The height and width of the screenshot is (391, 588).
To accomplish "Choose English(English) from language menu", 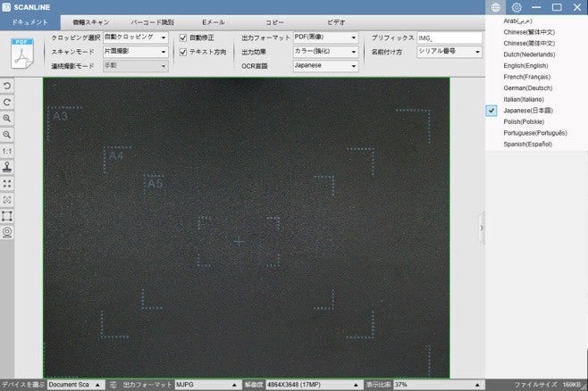I will (x=526, y=65).
